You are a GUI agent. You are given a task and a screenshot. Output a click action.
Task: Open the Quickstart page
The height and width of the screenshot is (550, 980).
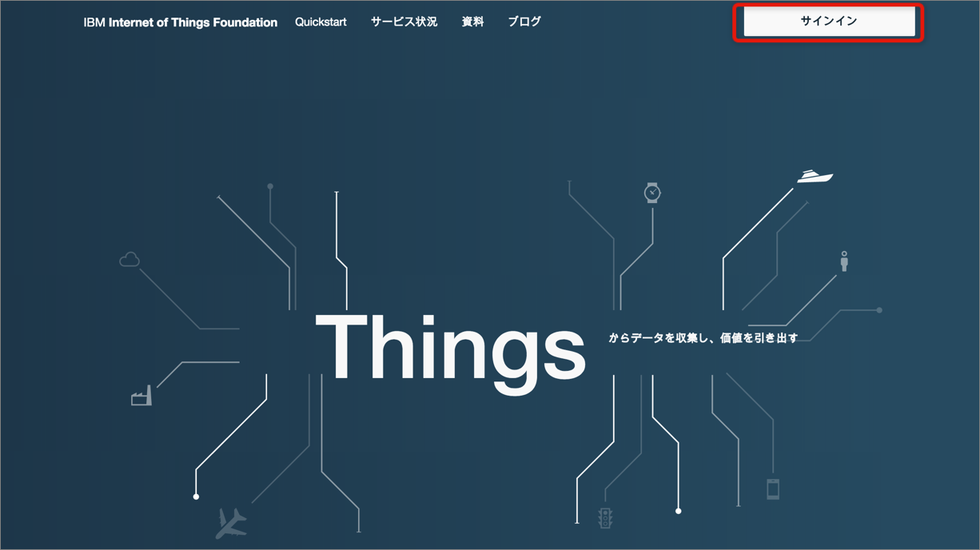click(321, 22)
